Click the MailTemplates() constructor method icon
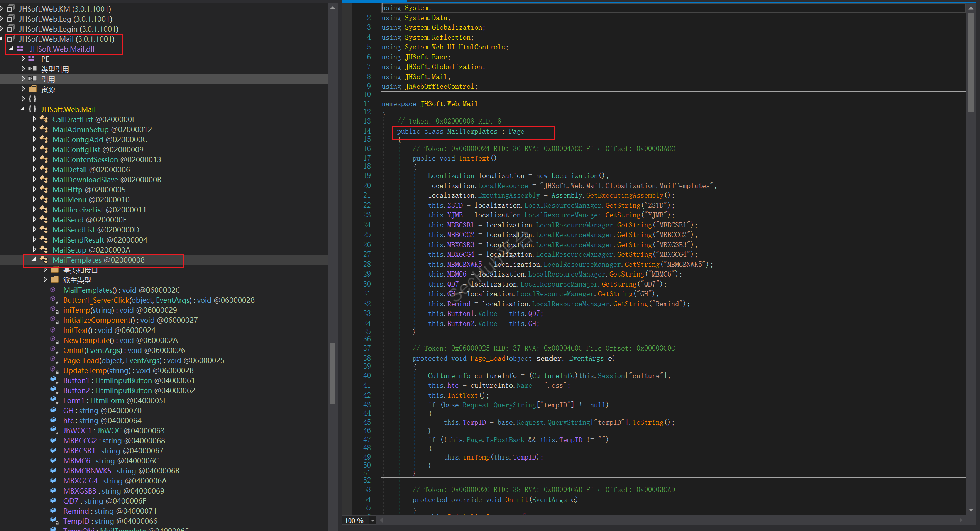This screenshot has width=980, height=531. [53, 290]
